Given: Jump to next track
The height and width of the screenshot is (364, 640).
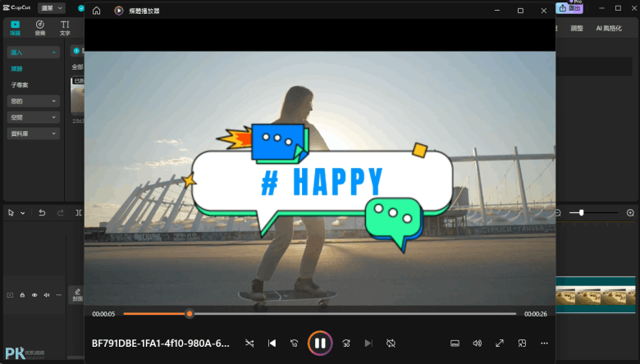Looking at the screenshot, I should coord(368,344).
